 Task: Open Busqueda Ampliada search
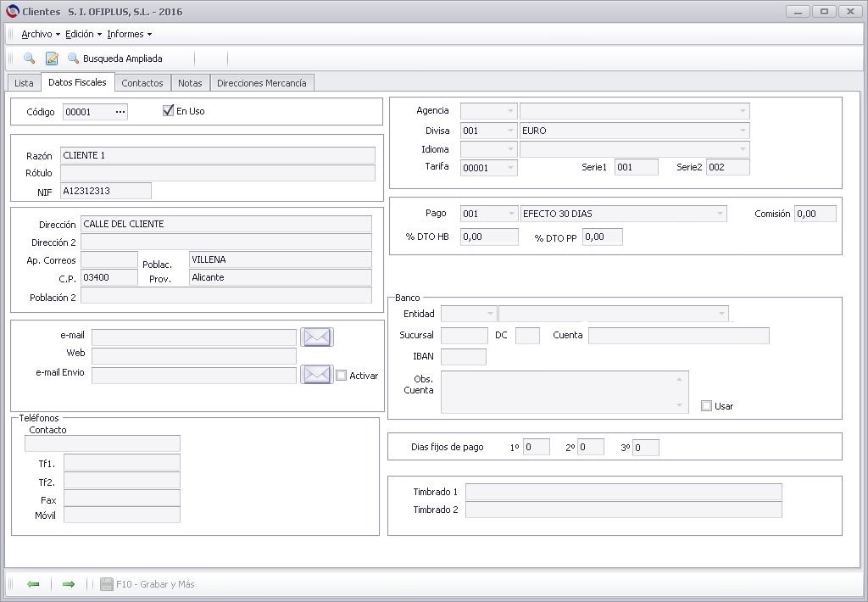(x=114, y=59)
